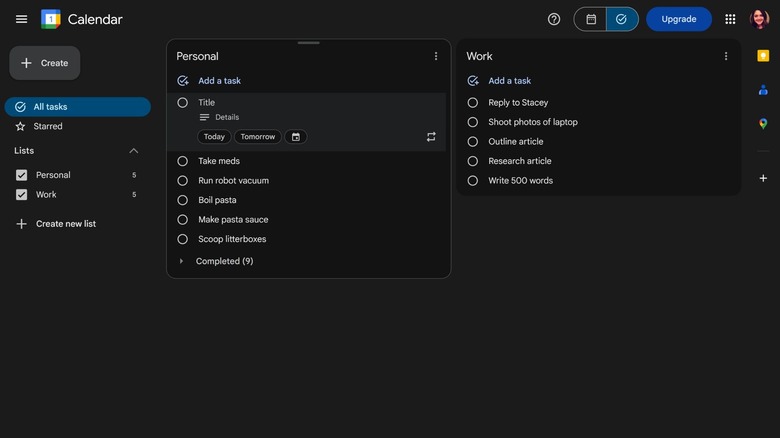This screenshot has width=780, height=438.
Task: Click the repeat task icon
Action: pos(431,137)
